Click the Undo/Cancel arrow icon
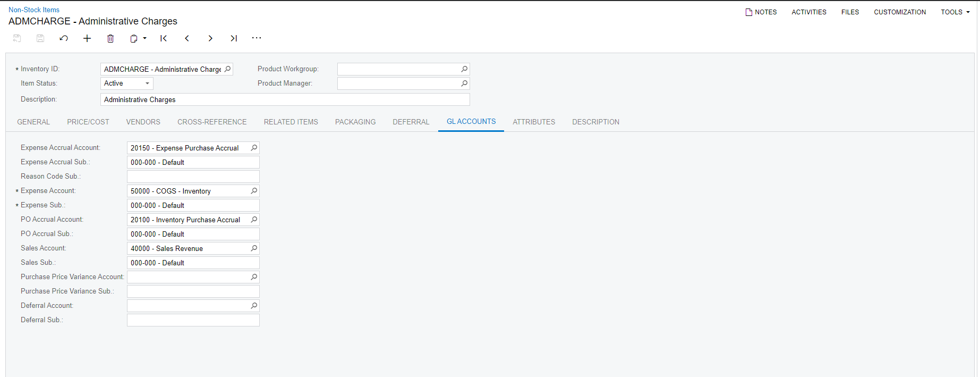 coord(64,38)
